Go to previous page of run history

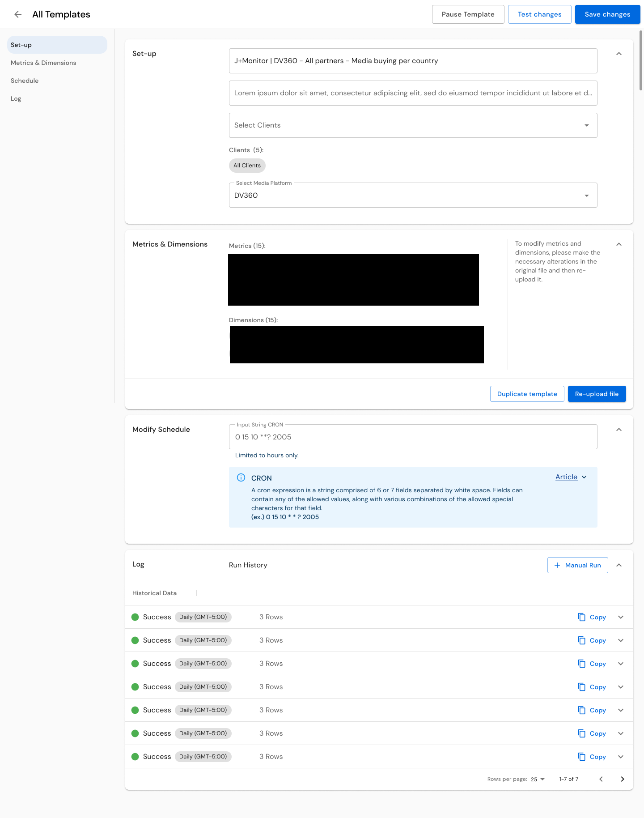point(601,779)
